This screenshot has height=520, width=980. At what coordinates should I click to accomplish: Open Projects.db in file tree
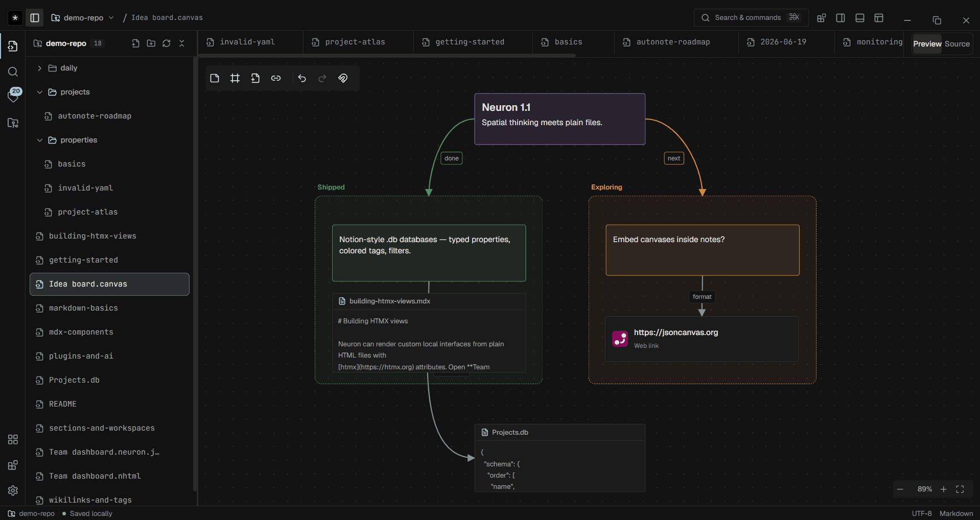tap(109, 380)
